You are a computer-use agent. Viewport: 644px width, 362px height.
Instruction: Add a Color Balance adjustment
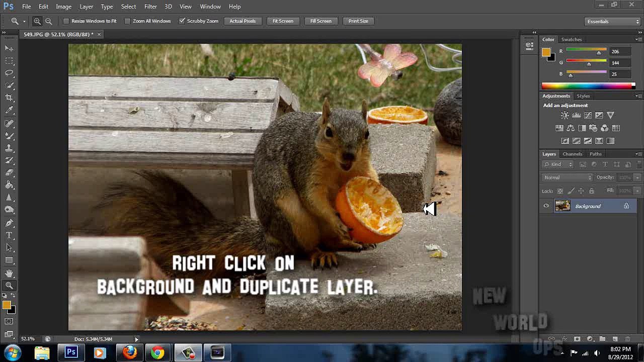coord(571,128)
